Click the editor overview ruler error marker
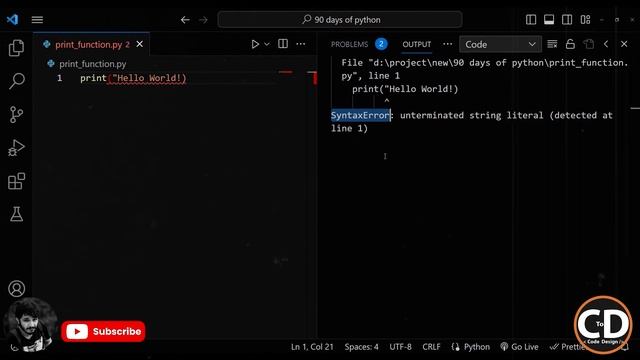Image resolution: width=640 pixels, height=360 pixels. coord(315,78)
